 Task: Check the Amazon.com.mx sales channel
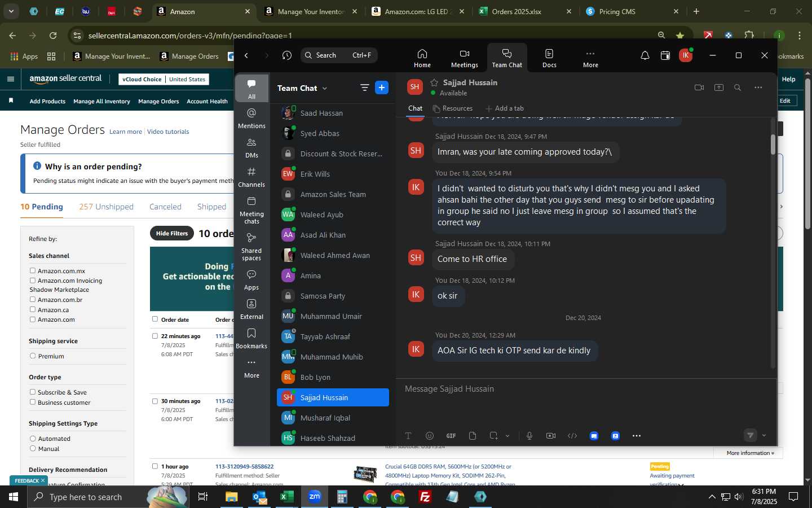[x=33, y=270]
